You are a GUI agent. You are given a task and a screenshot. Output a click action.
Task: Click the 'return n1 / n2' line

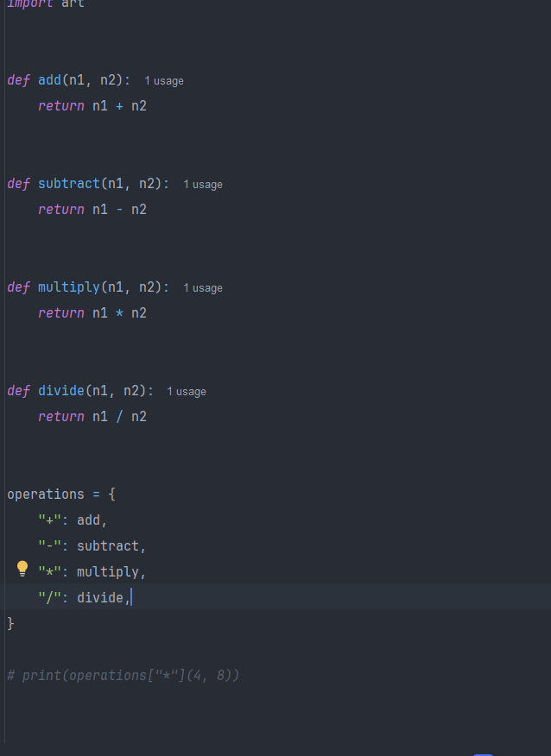(x=92, y=417)
